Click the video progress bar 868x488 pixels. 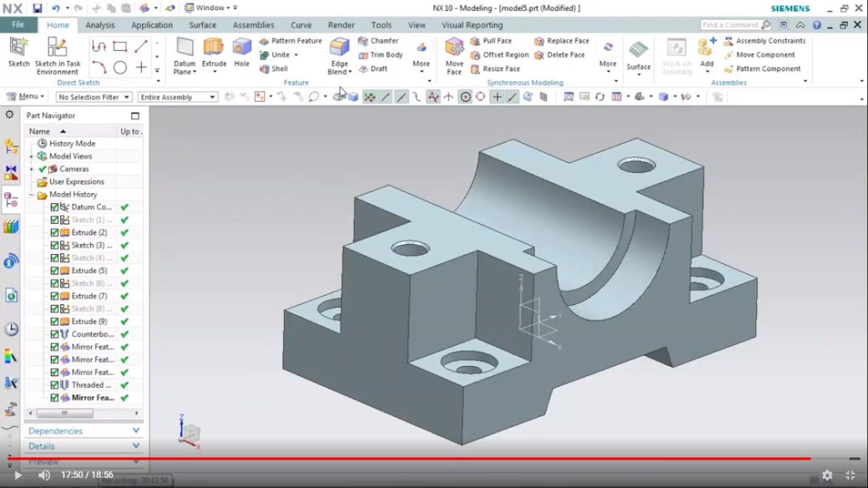434,458
